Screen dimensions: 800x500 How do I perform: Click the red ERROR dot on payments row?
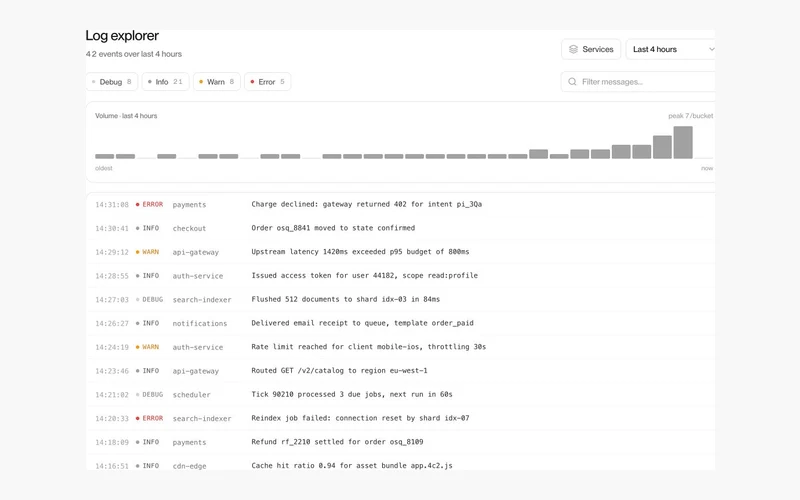pos(137,205)
